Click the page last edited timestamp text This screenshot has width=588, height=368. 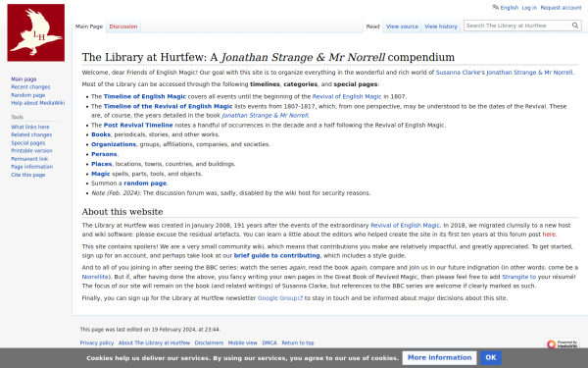[150, 330]
